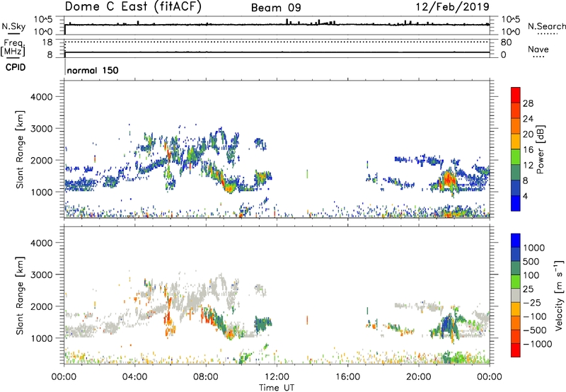Screen dimensions: 566x392
Task: Click the 'Time UT' axis label
Action: click(x=277, y=388)
